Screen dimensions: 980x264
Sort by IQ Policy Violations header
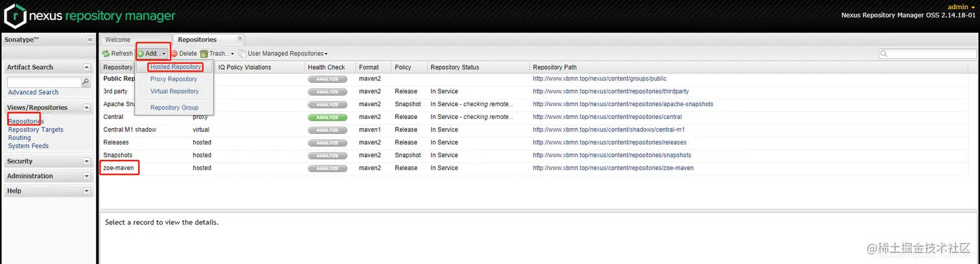(259, 67)
